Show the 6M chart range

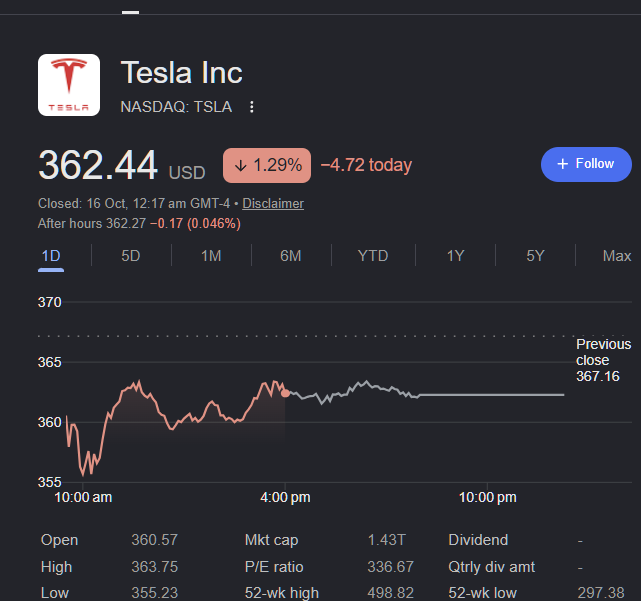pyautogui.click(x=291, y=256)
